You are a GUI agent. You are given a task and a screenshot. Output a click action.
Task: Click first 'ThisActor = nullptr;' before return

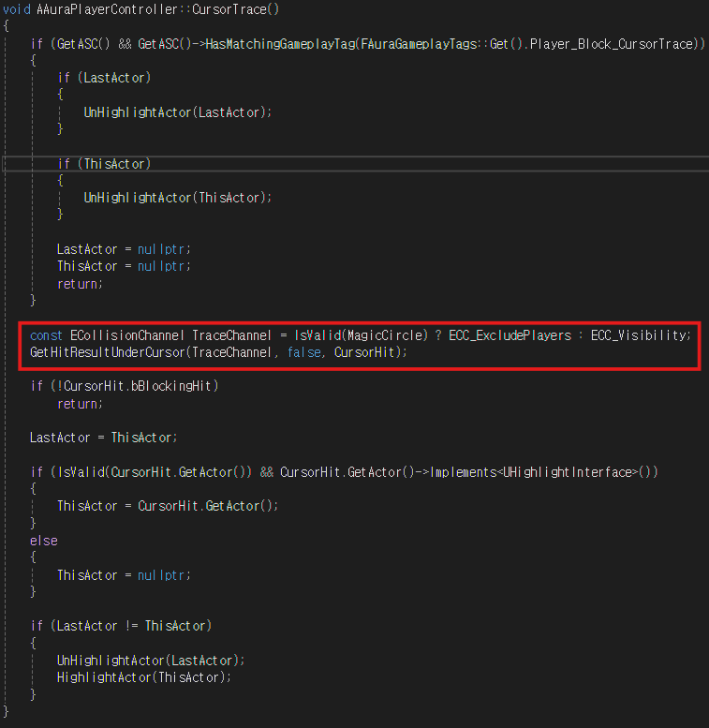coord(124,266)
